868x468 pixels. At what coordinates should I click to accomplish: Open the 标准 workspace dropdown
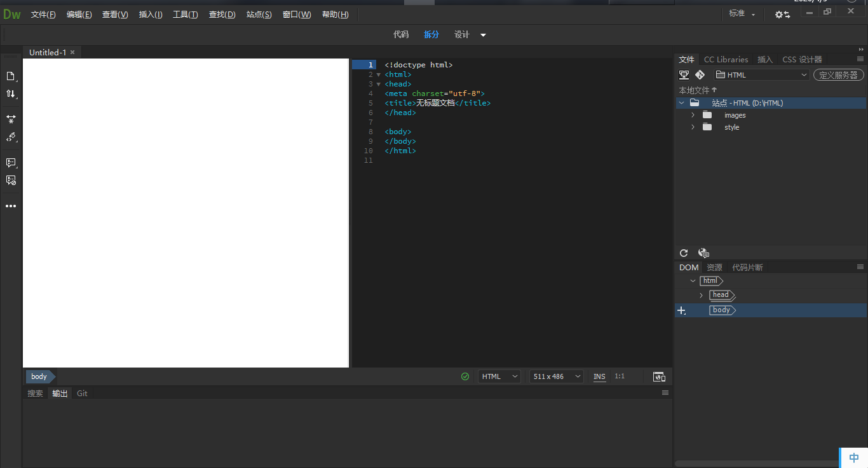pyautogui.click(x=742, y=13)
